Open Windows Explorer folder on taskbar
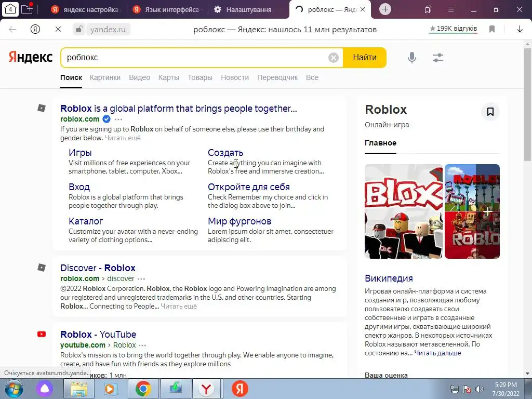 click(79, 389)
